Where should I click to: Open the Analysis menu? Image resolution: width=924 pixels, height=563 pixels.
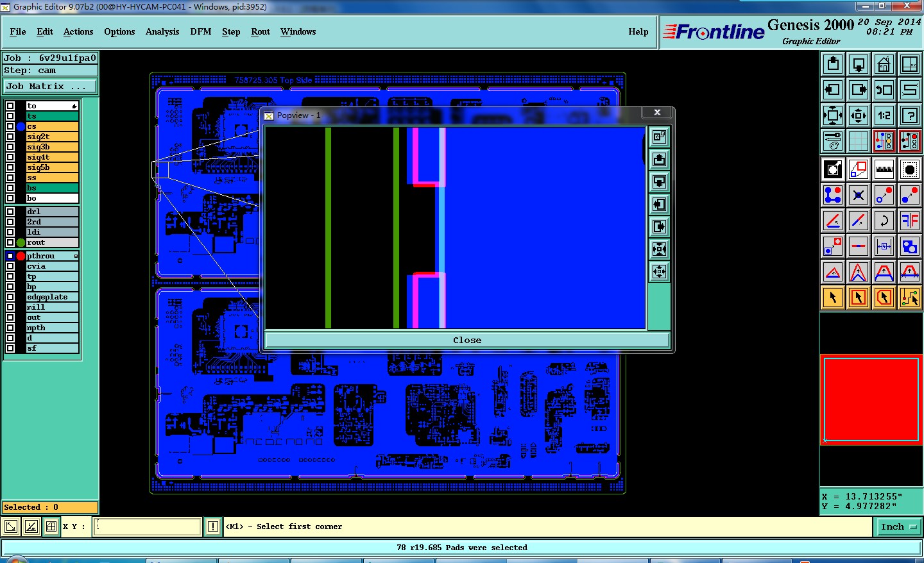click(162, 31)
